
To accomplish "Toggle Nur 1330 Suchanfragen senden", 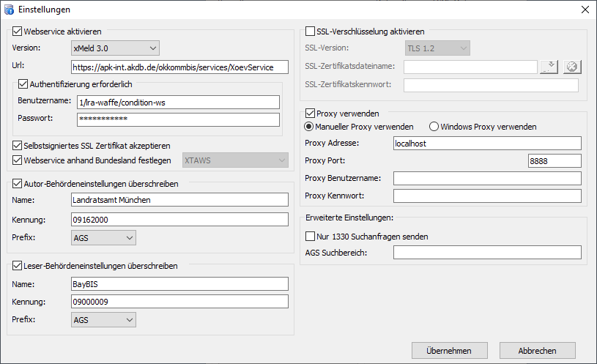I will point(310,237).
